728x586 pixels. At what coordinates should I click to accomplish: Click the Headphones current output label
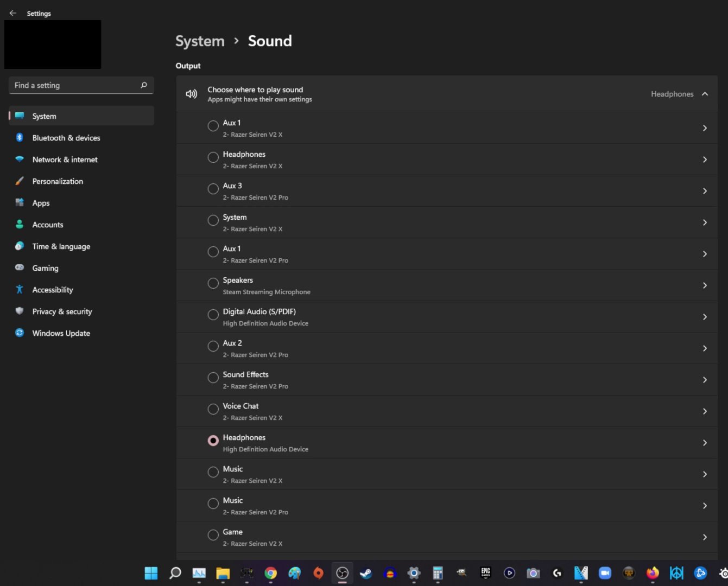click(x=672, y=94)
